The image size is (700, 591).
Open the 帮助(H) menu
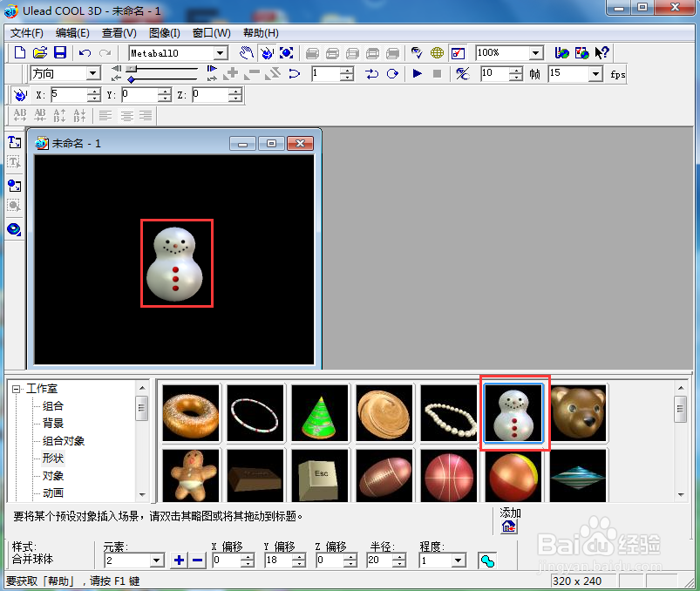[261, 33]
